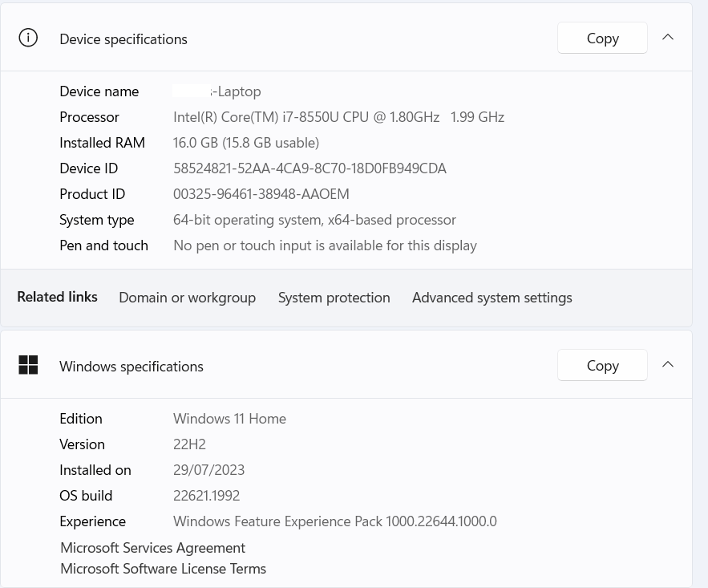This screenshot has height=588, width=708.
Task: Click the OS build number 22621.1992
Action: click(206, 495)
